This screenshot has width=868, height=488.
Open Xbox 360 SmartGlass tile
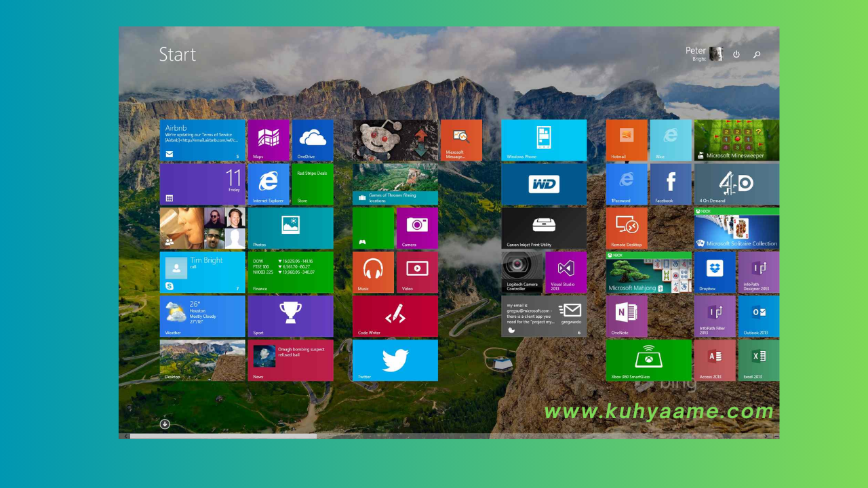(x=649, y=361)
